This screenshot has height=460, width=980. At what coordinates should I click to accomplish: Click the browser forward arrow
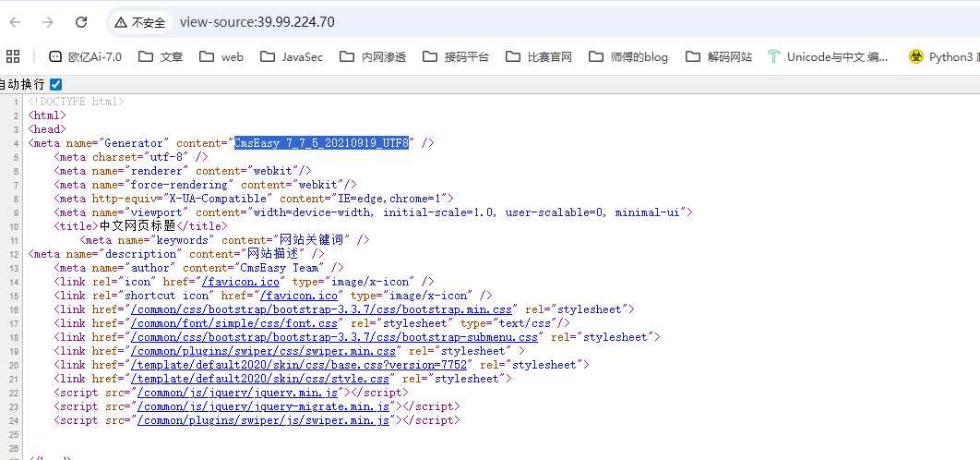(x=48, y=22)
